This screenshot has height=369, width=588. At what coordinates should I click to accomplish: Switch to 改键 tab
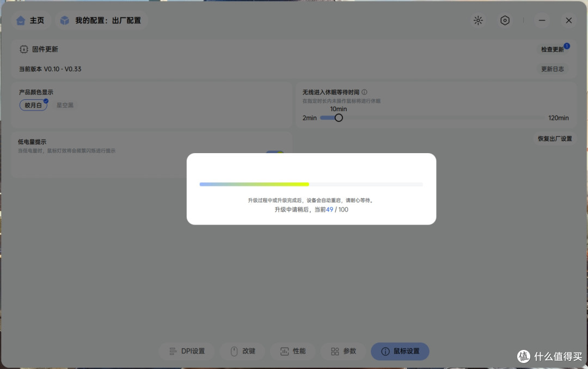pyautogui.click(x=242, y=351)
